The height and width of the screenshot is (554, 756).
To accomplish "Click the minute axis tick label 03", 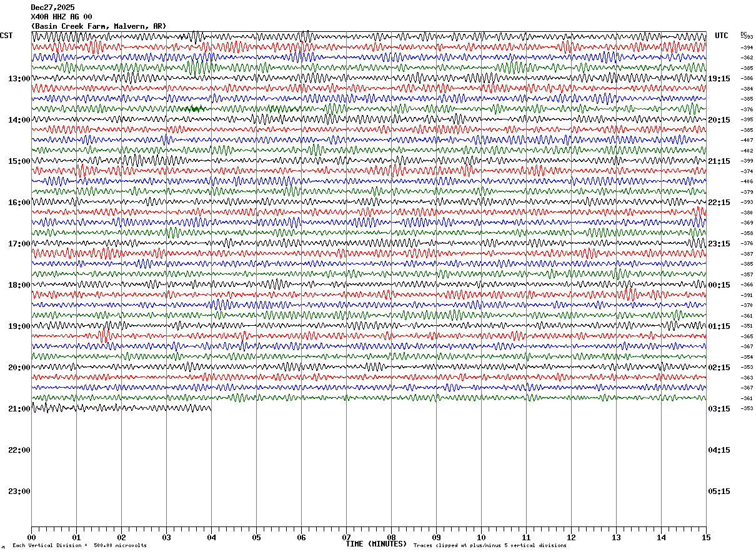I will pos(166,537).
